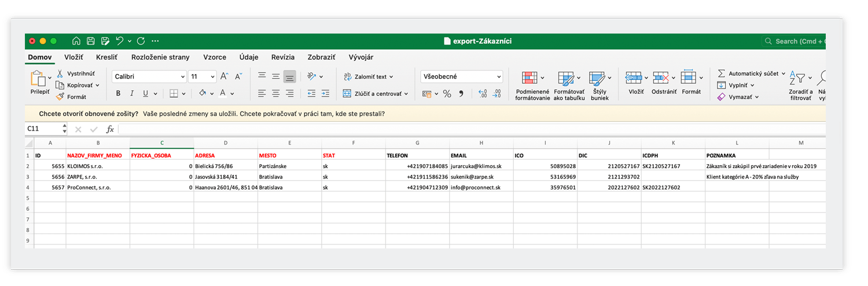Click the Save icon in title bar

tap(91, 41)
